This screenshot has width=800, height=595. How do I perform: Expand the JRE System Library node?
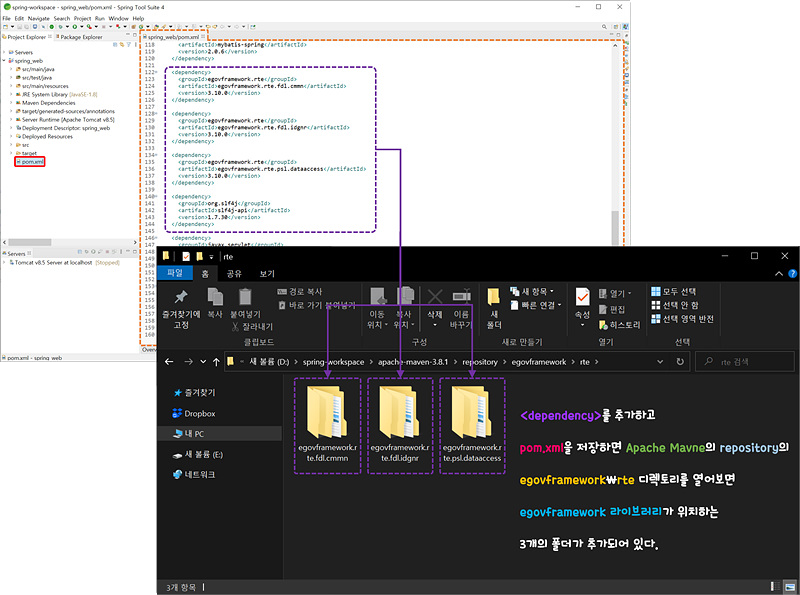(11, 94)
